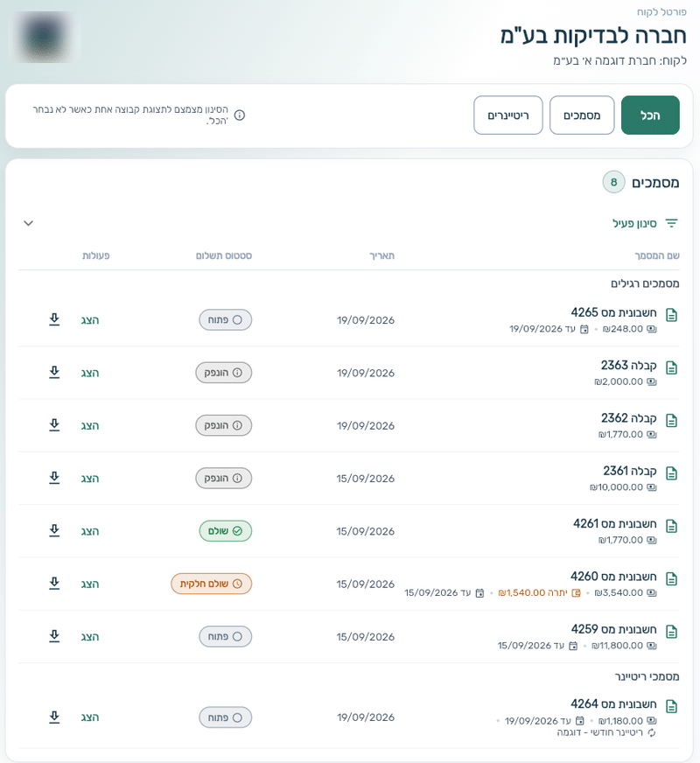This screenshot has height=763, width=700.
Task: Download retainer invoice 4264 via download icon
Action: (x=54, y=717)
